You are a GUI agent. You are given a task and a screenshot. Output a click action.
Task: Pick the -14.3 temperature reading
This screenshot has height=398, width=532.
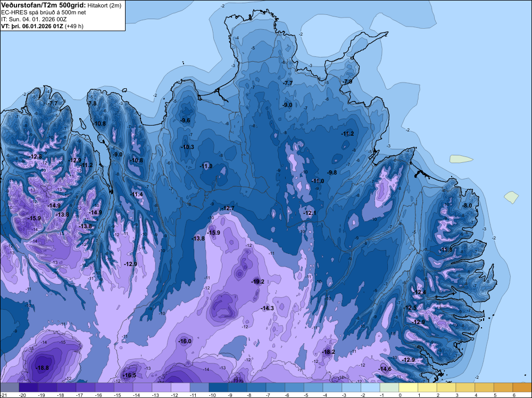click(268, 309)
